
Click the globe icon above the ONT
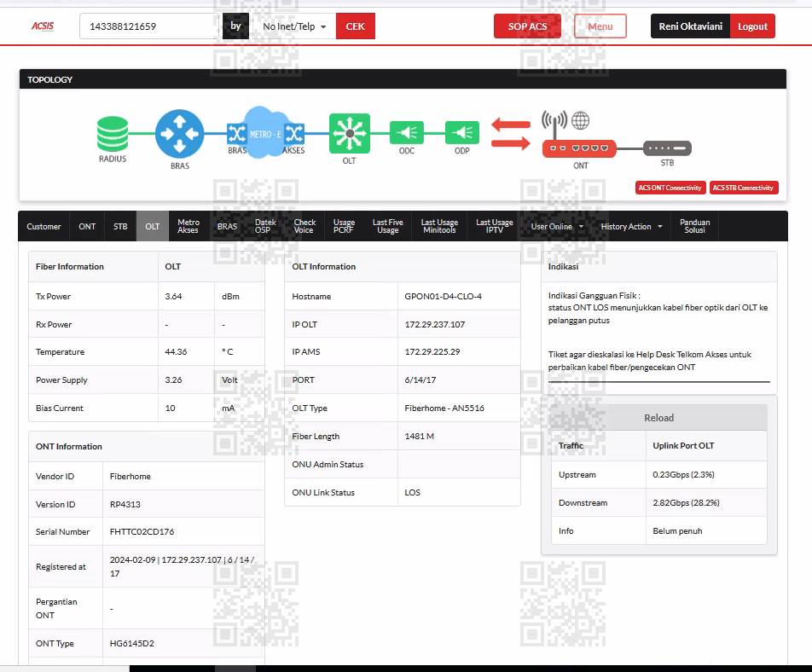point(581,120)
